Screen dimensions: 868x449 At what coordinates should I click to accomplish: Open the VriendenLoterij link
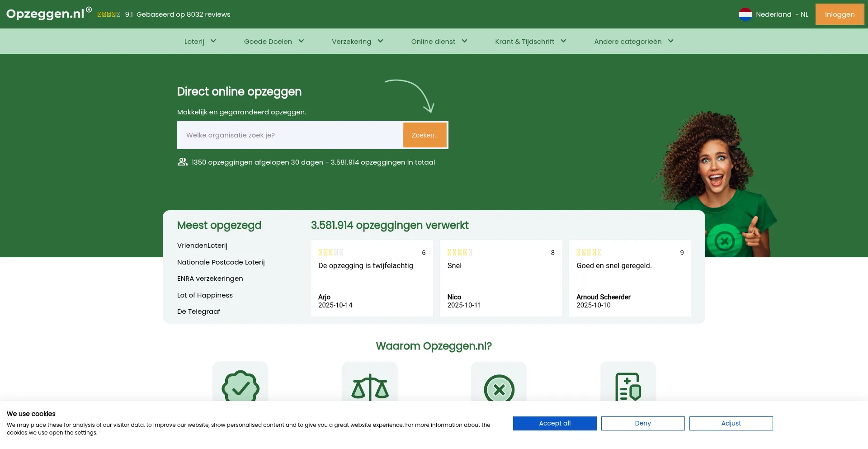pyautogui.click(x=202, y=246)
